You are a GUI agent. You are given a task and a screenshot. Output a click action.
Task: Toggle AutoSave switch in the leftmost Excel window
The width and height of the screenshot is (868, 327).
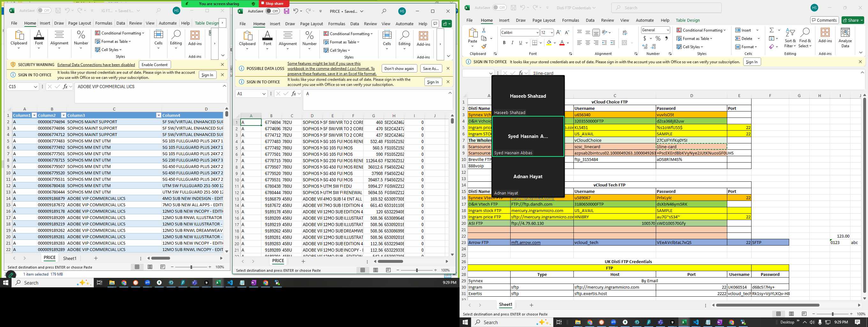tap(44, 11)
